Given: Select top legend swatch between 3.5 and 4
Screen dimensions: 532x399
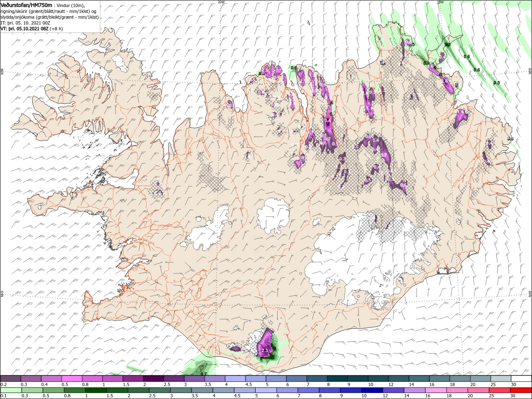Looking at the screenshot, I should tap(214, 379).
